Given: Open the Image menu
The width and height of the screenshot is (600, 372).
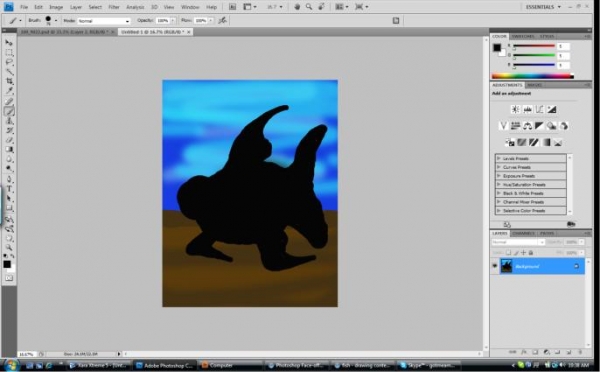Looking at the screenshot, I should 55,7.
